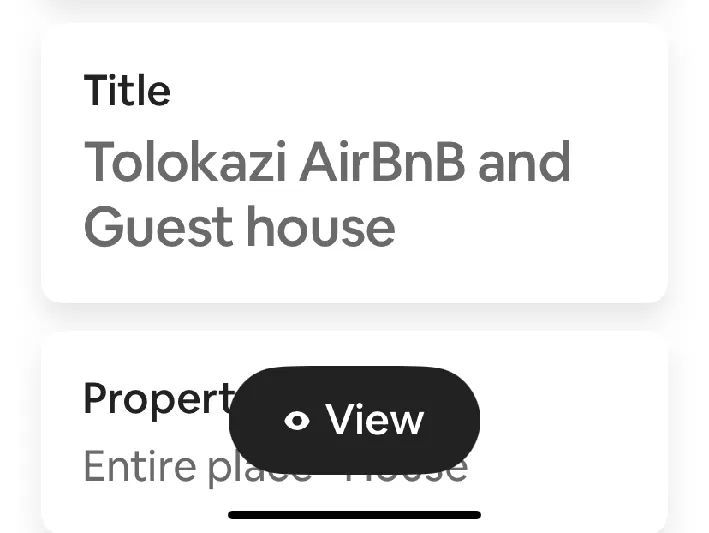
Task: Select the "Tolokazi AirBnB and" title line
Action: coord(327,163)
